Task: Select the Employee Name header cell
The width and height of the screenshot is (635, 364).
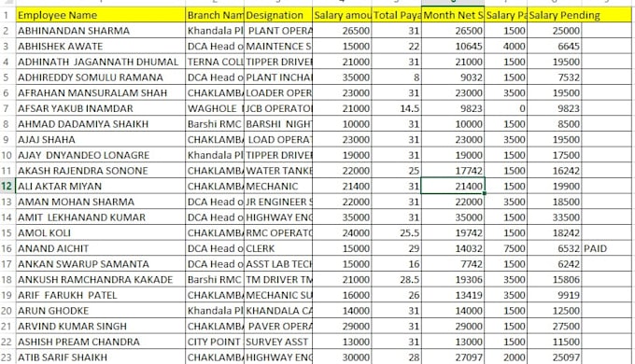Action: (x=101, y=15)
